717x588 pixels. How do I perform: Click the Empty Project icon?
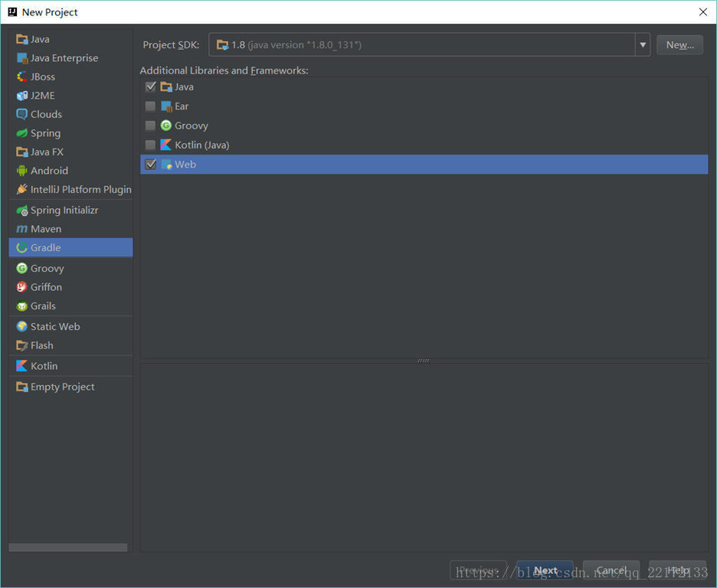(x=22, y=387)
